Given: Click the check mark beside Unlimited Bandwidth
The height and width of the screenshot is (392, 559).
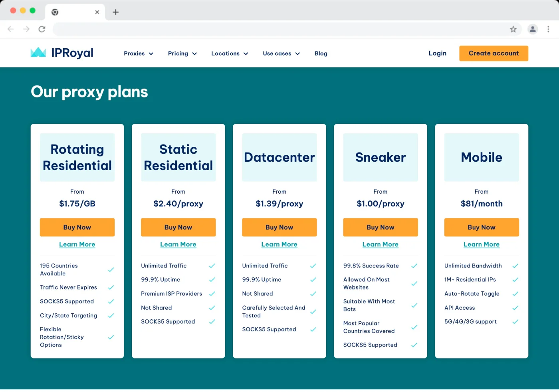Looking at the screenshot, I should pyautogui.click(x=515, y=265).
